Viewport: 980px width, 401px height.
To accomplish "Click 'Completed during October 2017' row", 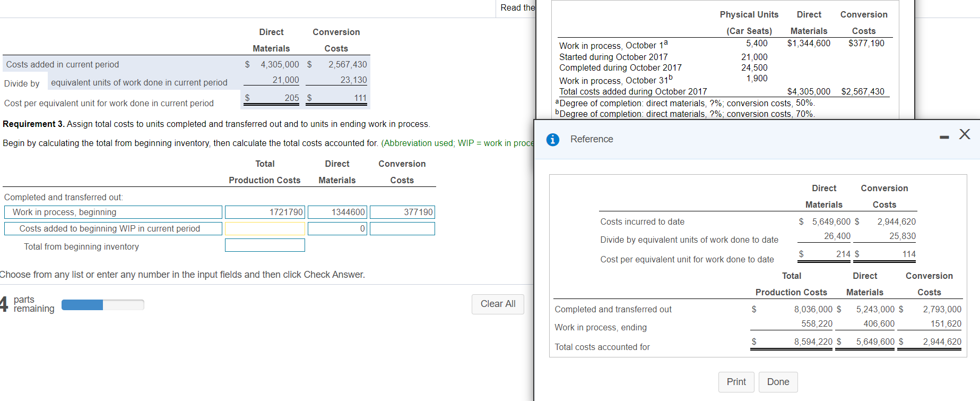I will [620, 67].
